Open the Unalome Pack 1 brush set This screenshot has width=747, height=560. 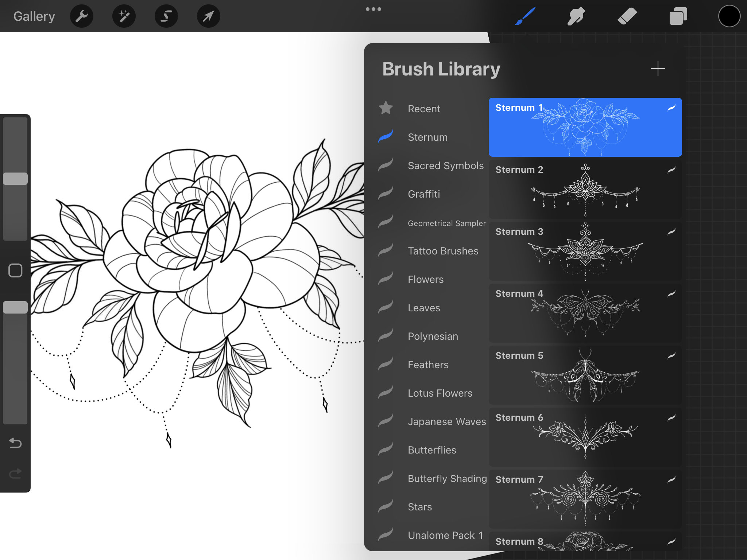[x=445, y=535]
